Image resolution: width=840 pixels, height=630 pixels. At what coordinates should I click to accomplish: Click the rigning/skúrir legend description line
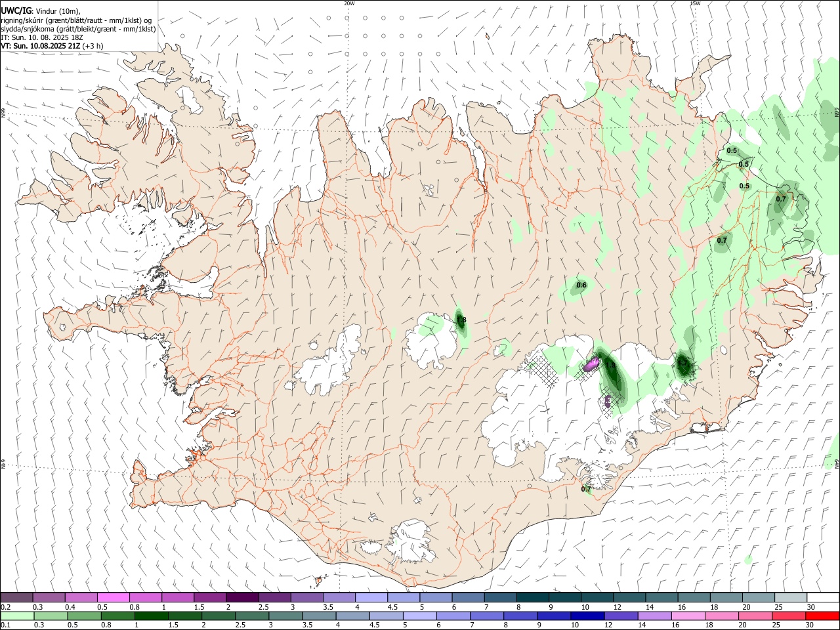(x=76, y=20)
